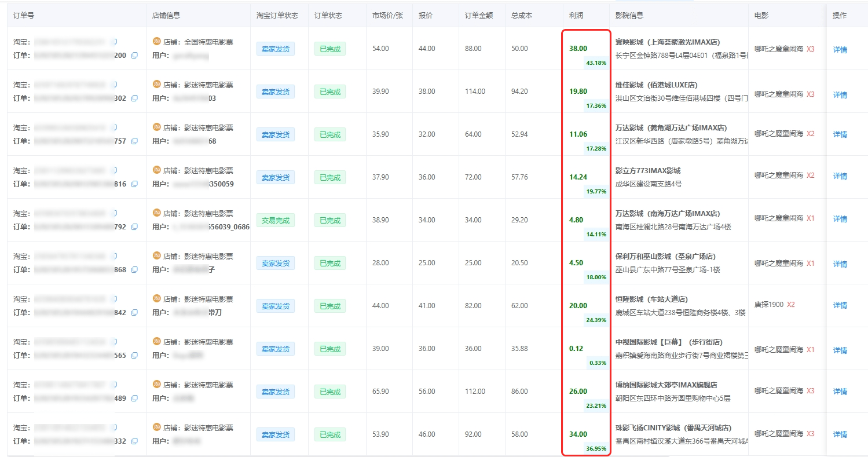Image resolution: width=868 pixels, height=457 pixels.
Task: Copy the 淘宝 number above order ending 302
Action: (x=115, y=85)
